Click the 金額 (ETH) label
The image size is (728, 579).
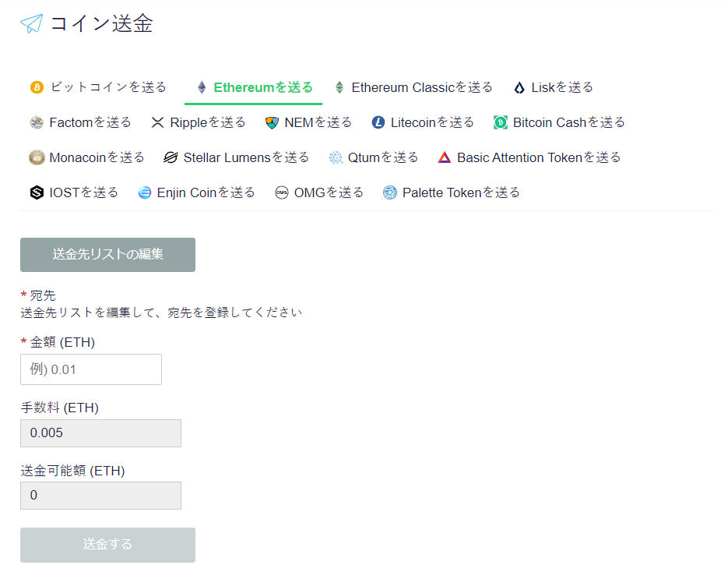(62, 342)
